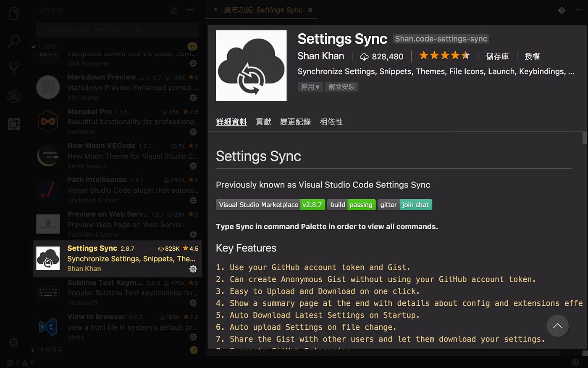This screenshot has height=368, width=588.
Task: Click the 解除安裝 uninstall button
Action: (341, 87)
